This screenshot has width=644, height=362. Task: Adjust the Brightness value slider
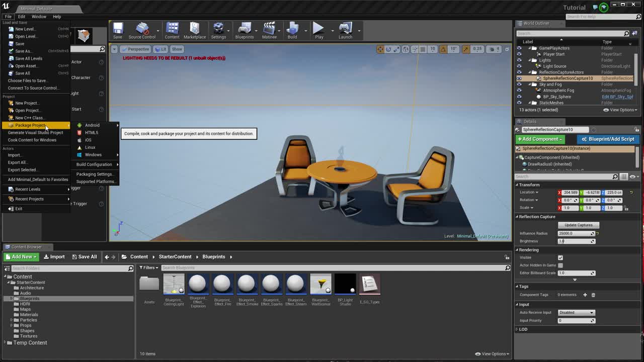pyautogui.click(x=577, y=241)
